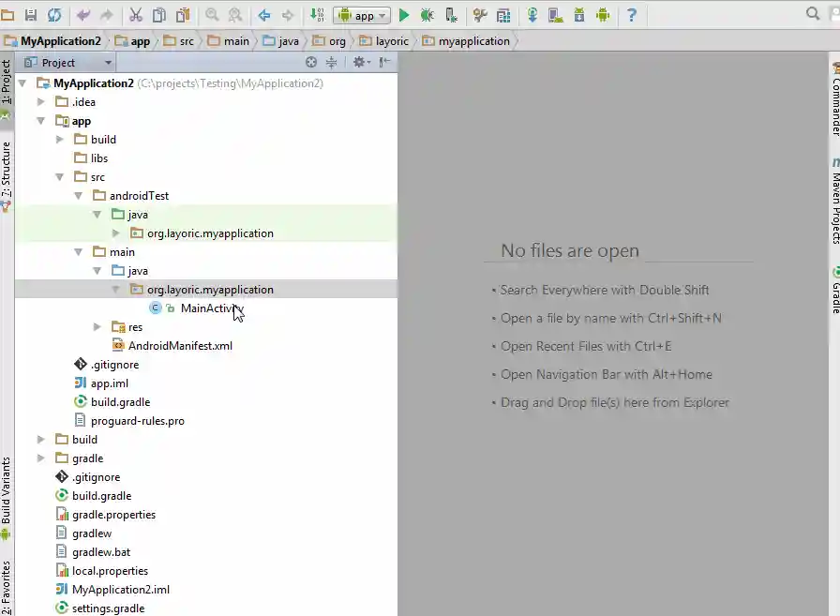The height and width of the screenshot is (616, 840).
Task: Click the Search Everywhere magnifier icon
Action: pyautogui.click(x=813, y=14)
